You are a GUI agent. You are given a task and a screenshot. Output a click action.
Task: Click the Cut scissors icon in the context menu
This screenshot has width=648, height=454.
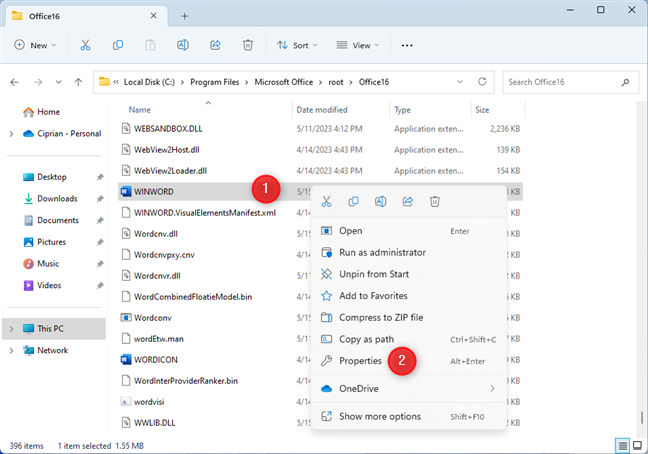tap(326, 202)
